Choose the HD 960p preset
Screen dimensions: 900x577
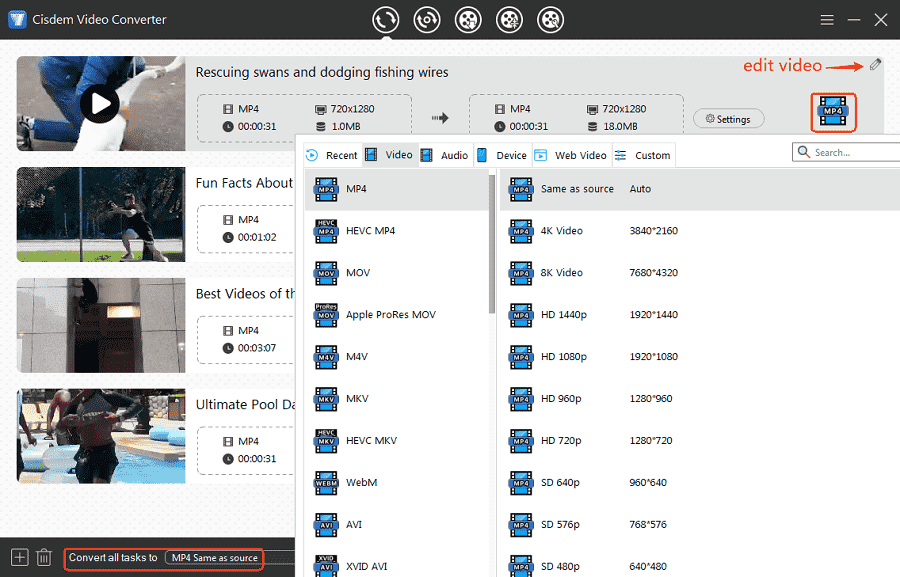point(700,398)
